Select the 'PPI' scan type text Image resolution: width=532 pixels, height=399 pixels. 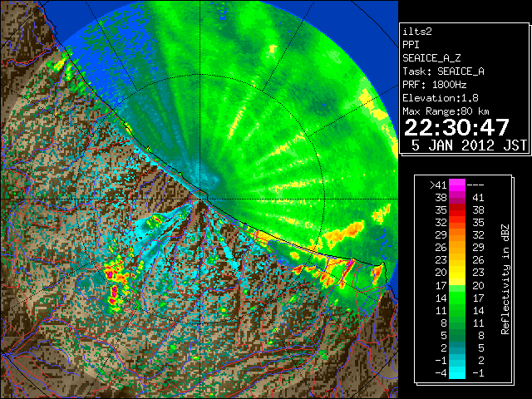click(411, 45)
